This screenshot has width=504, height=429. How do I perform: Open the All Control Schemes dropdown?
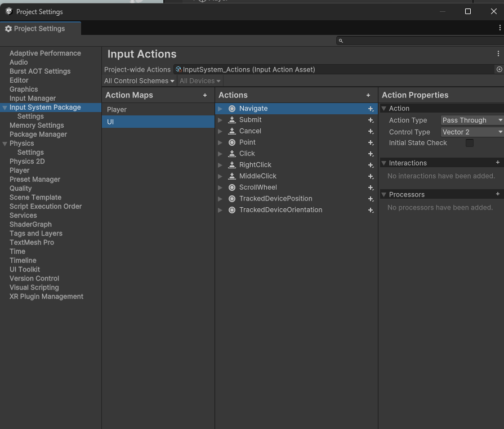(139, 81)
